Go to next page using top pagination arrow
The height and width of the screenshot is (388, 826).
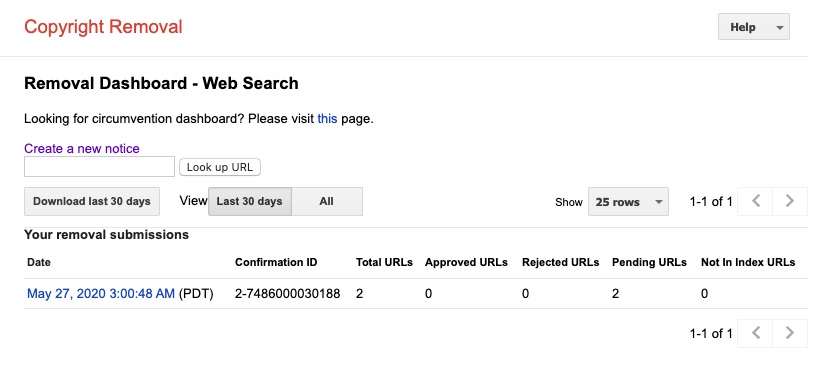(790, 201)
